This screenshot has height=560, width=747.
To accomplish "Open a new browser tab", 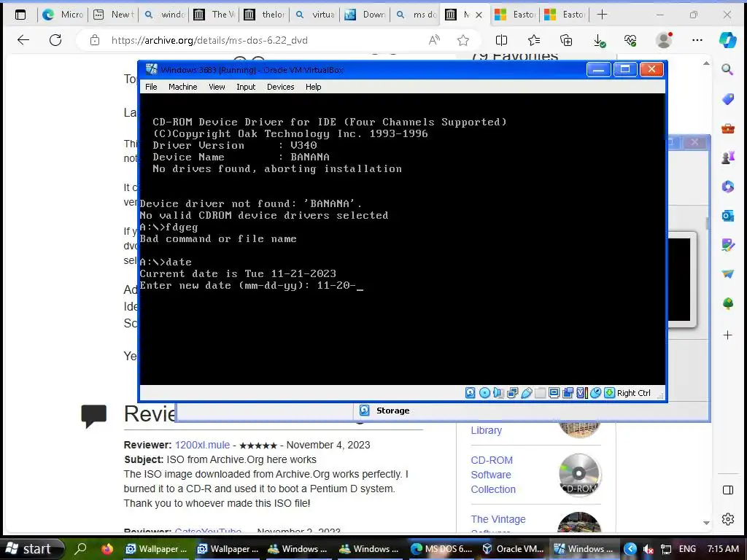I will click(602, 15).
